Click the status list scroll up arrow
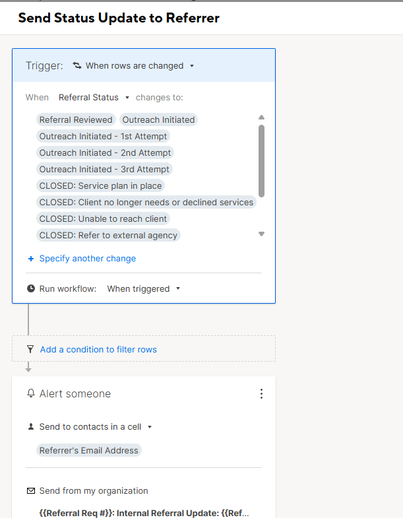The height and width of the screenshot is (532, 403). pyautogui.click(x=261, y=117)
